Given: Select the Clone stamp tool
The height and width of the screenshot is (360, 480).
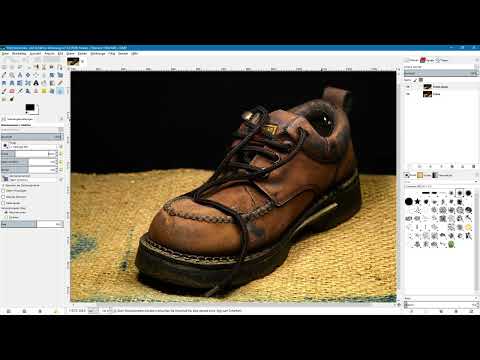Looking at the screenshot, I should (36, 91).
